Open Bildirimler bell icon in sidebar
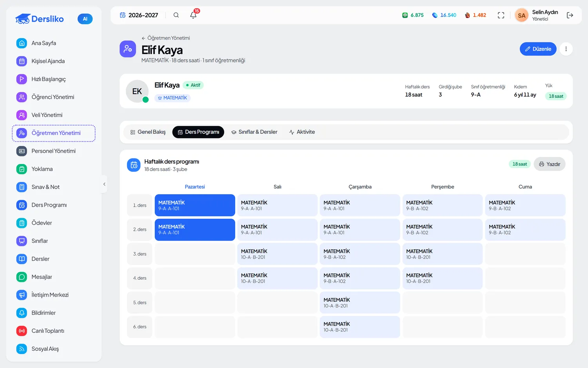Screen dimensions: 588x368 pyautogui.click(x=22, y=313)
